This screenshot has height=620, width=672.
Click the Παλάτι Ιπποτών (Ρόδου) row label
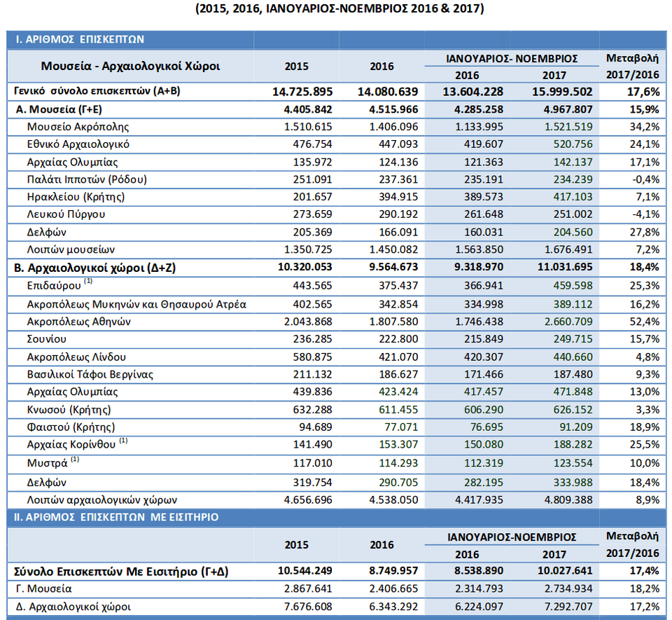[x=87, y=179]
